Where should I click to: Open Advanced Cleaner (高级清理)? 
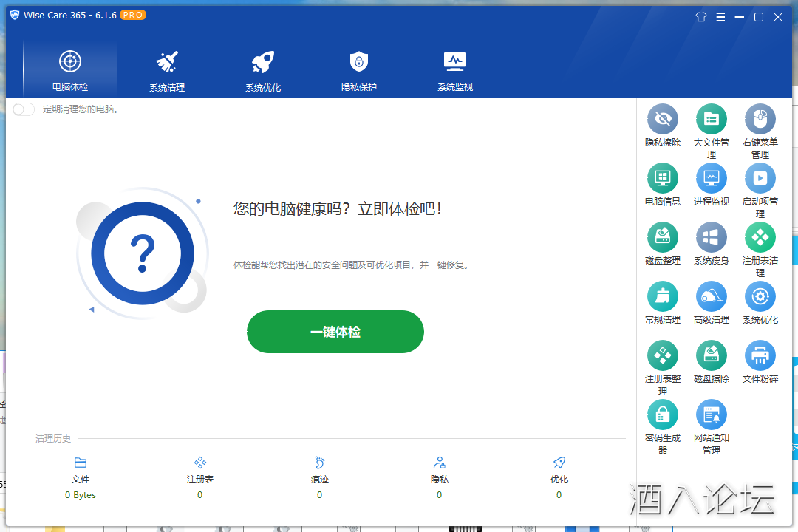coord(711,296)
